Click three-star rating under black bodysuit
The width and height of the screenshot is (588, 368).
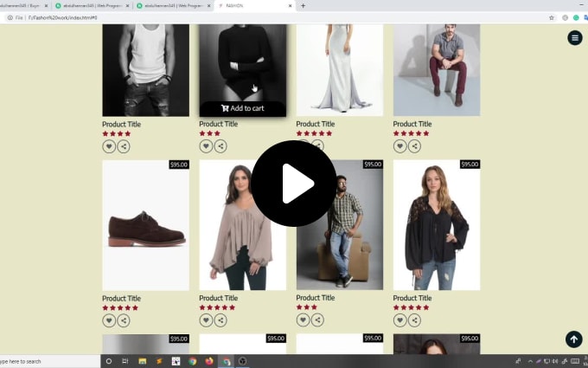209,133
